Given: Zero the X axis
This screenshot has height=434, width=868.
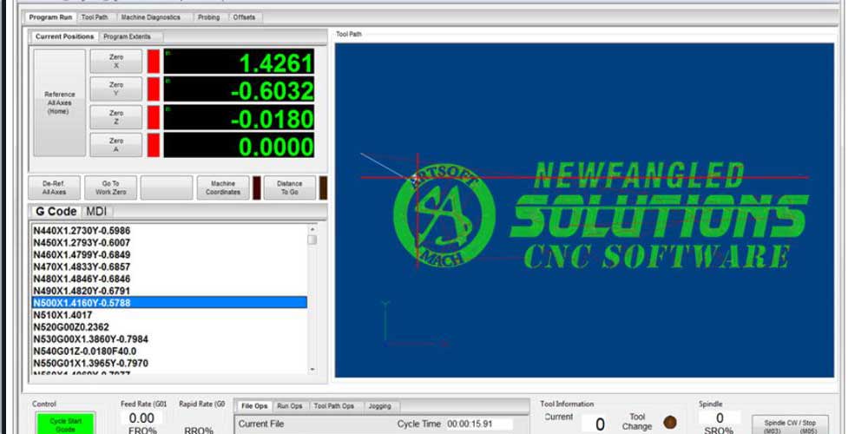Looking at the screenshot, I should pyautogui.click(x=116, y=61).
